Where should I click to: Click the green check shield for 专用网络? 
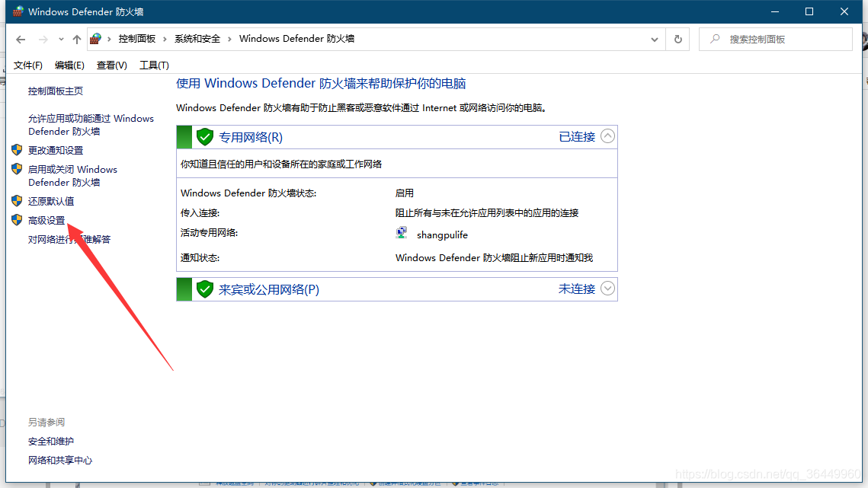[x=205, y=137]
